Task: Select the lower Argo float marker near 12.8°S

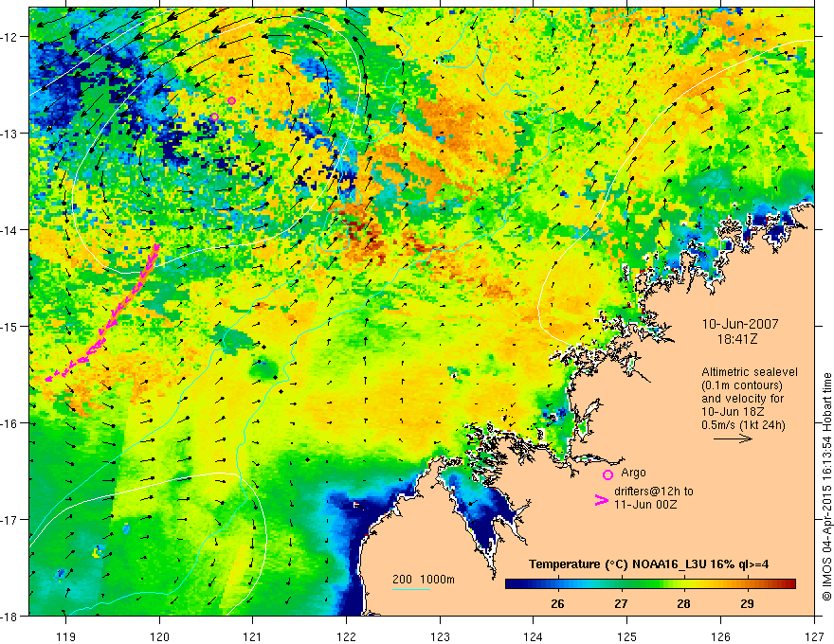Action: 214,116
